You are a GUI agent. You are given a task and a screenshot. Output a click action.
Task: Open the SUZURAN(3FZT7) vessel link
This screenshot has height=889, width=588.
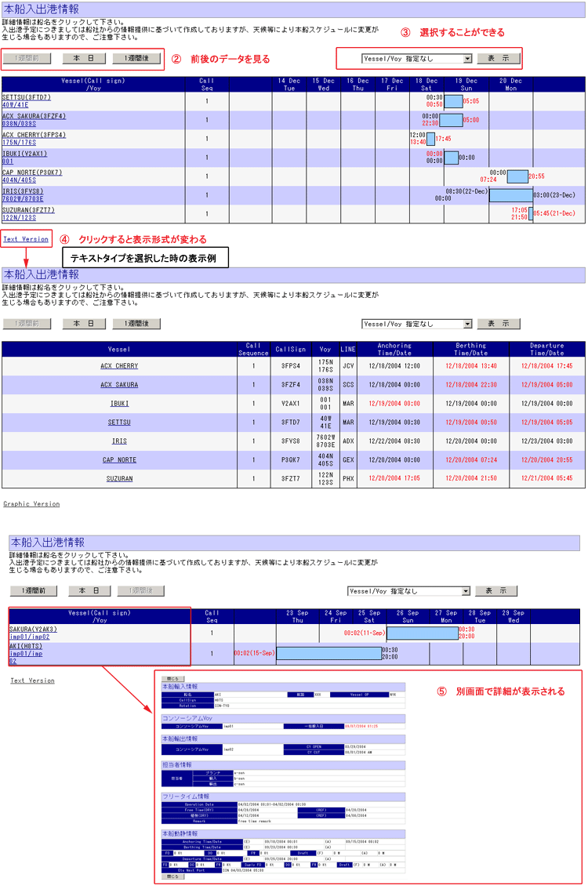tap(28, 210)
